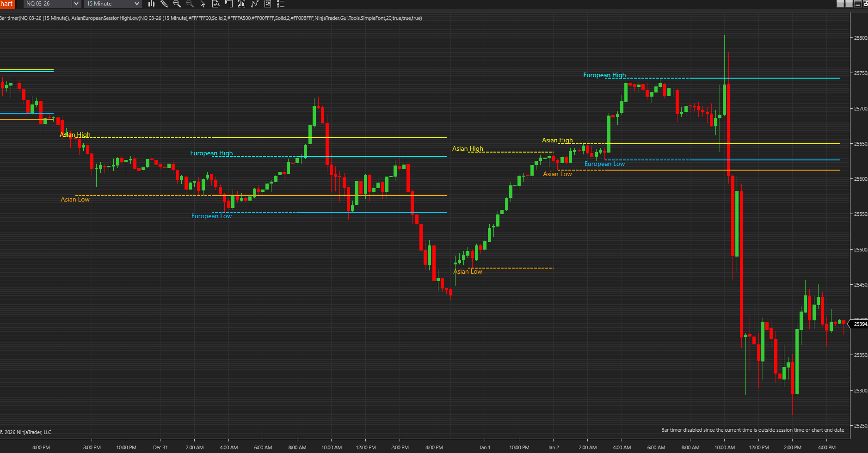Open the chart Properties list icon
The image size is (868, 453).
point(281,4)
